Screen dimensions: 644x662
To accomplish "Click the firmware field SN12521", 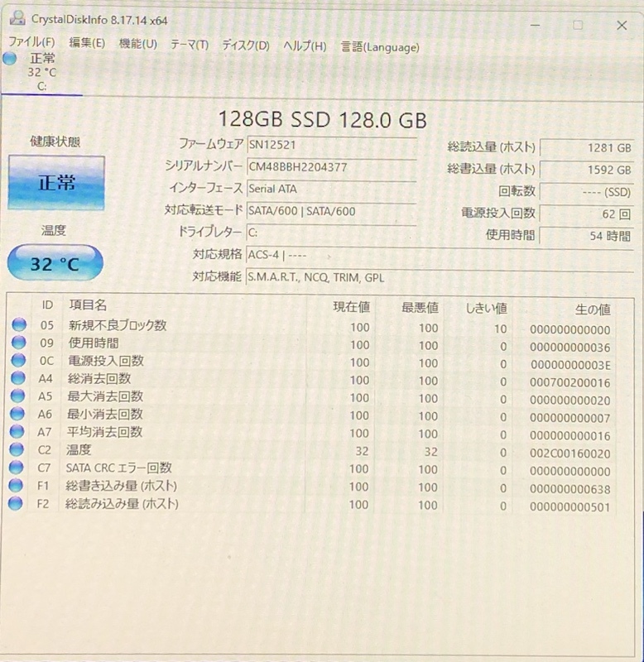I will 331,145.
